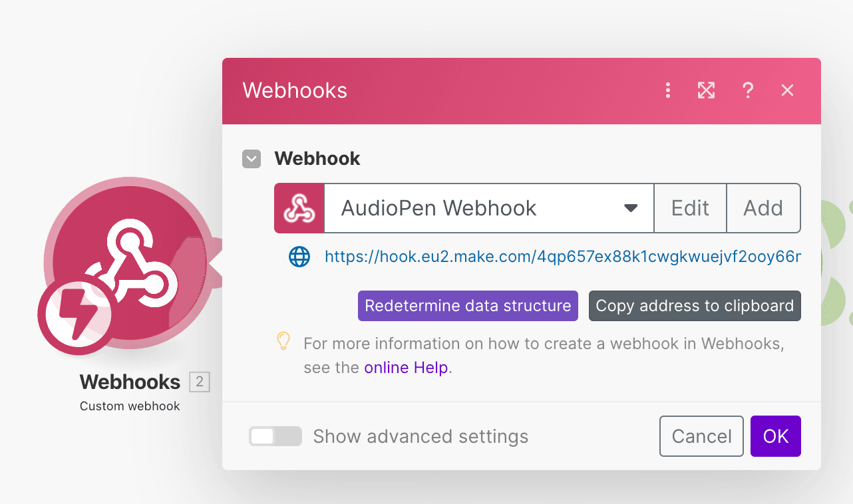Click the webhook logo left of AudioPen Webhook
The height and width of the screenshot is (504, 853).
[x=299, y=209]
